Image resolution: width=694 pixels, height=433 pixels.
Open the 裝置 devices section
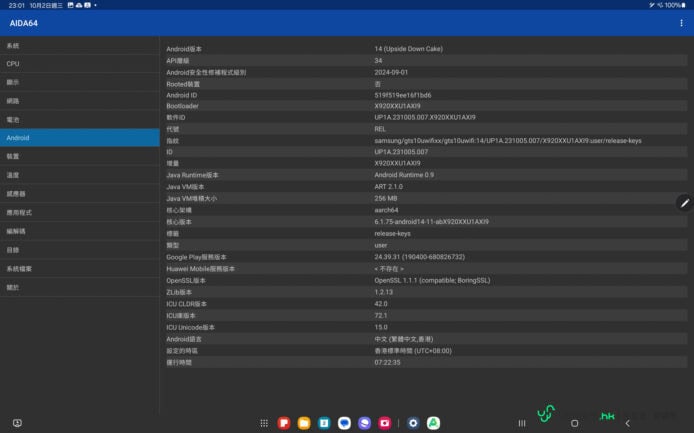(80, 156)
